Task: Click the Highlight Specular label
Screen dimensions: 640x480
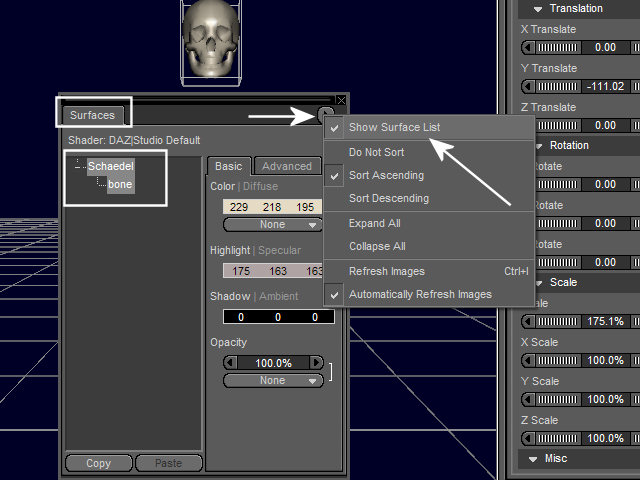Action: pyautogui.click(x=256, y=251)
